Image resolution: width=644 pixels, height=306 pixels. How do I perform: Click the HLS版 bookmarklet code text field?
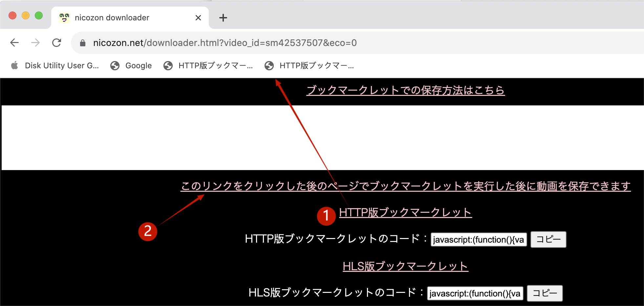tap(475, 294)
